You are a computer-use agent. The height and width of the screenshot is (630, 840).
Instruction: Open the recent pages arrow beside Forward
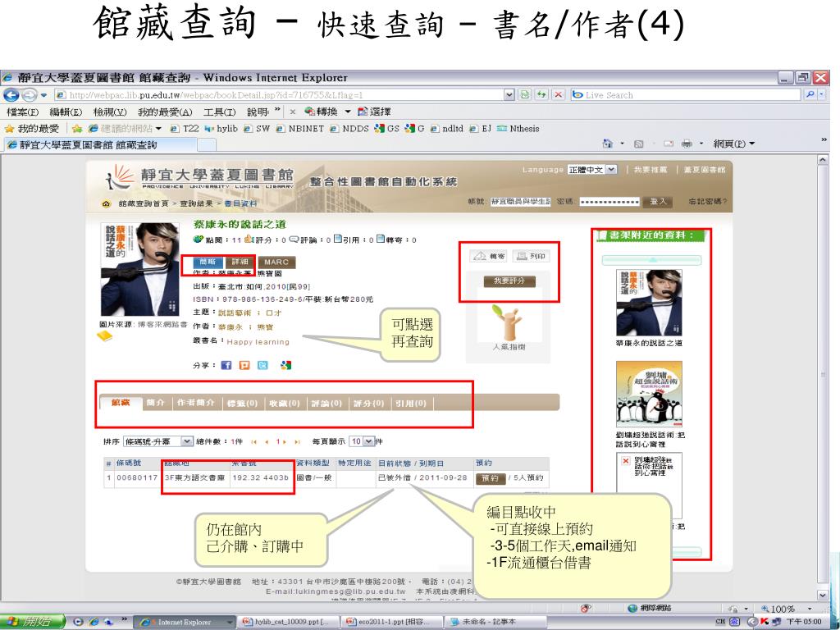pos(44,95)
